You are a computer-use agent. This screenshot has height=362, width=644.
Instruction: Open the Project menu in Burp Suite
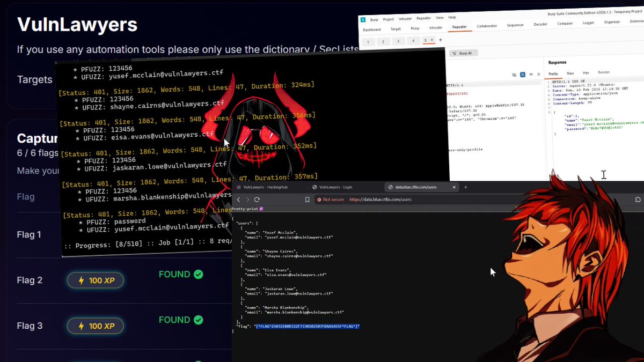point(389,19)
